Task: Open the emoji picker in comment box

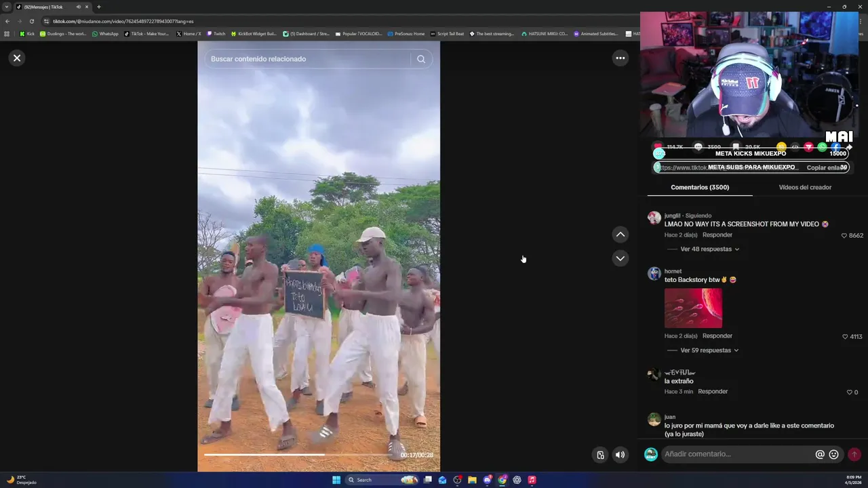Action: tap(834, 454)
